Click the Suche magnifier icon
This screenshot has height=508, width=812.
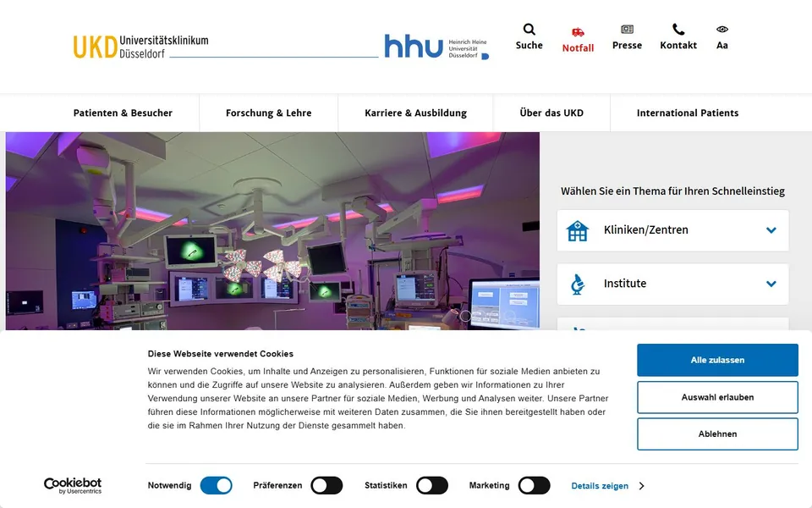(529, 29)
